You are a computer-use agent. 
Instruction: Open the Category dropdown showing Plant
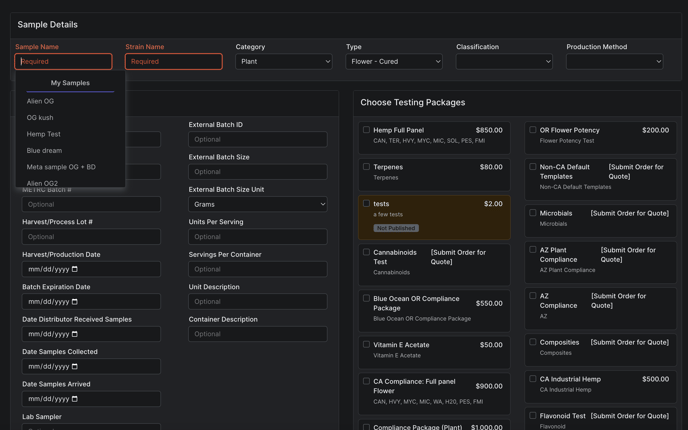(x=284, y=61)
